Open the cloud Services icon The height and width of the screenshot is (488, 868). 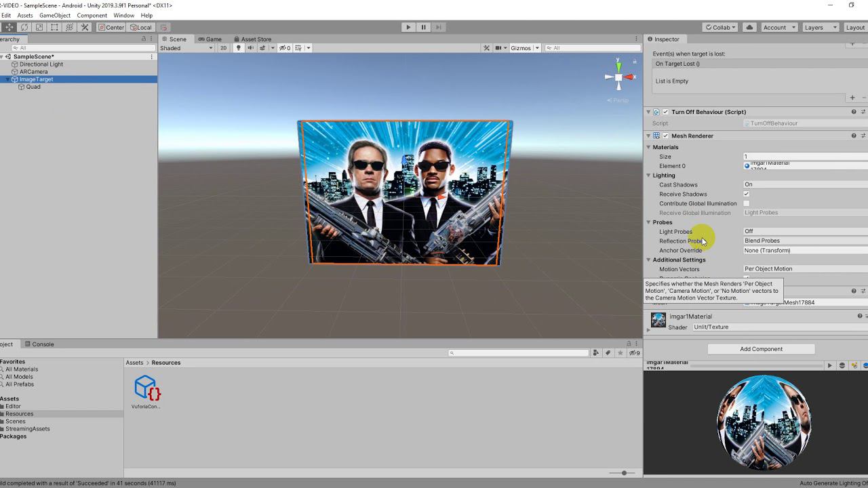749,27
